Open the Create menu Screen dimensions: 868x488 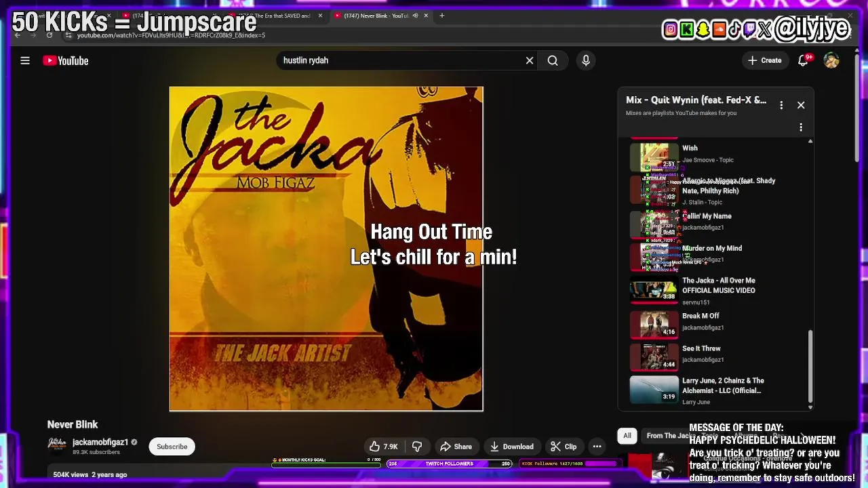[x=765, y=60]
